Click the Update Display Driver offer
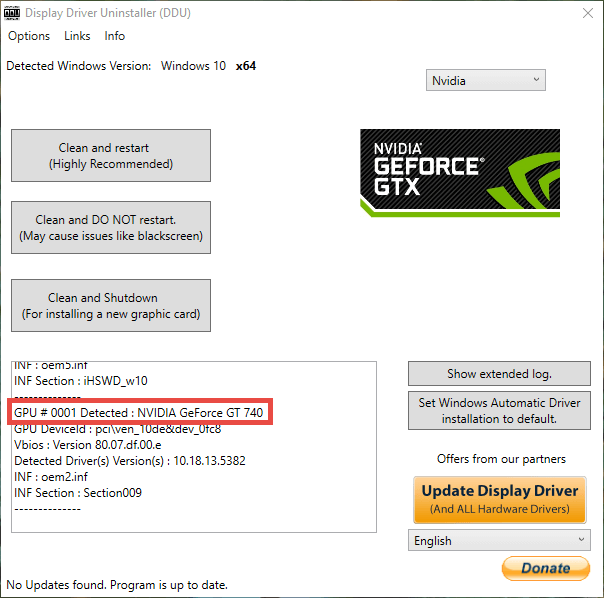Image resolution: width=604 pixels, height=598 pixels. point(500,500)
